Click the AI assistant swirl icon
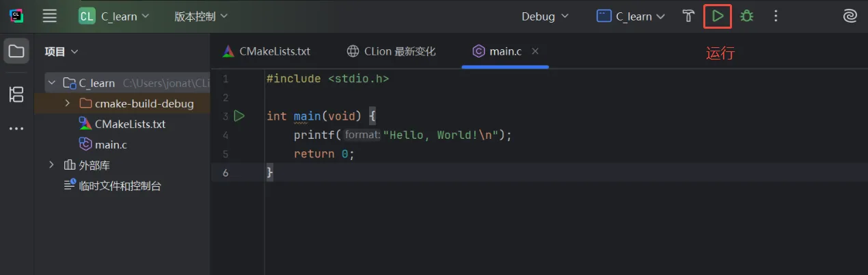Screen dimensions: 868x275 (x=850, y=16)
